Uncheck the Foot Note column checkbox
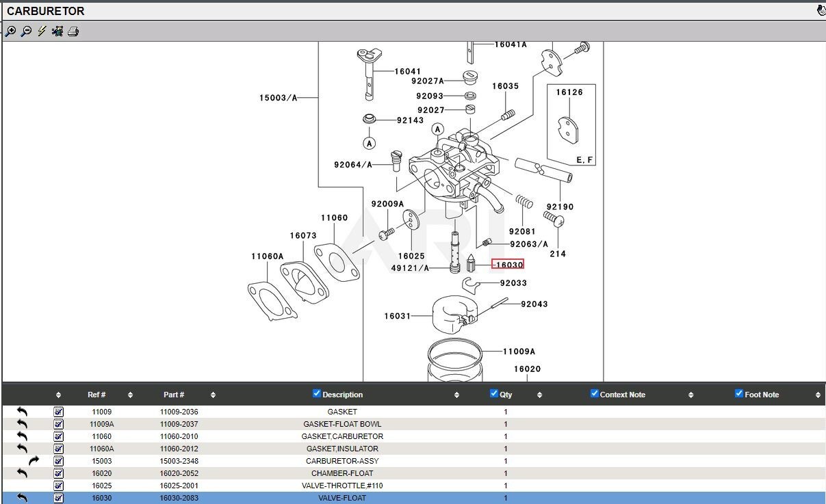This screenshot has width=826, height=504. pyautogui.click(x=738, y=393)
